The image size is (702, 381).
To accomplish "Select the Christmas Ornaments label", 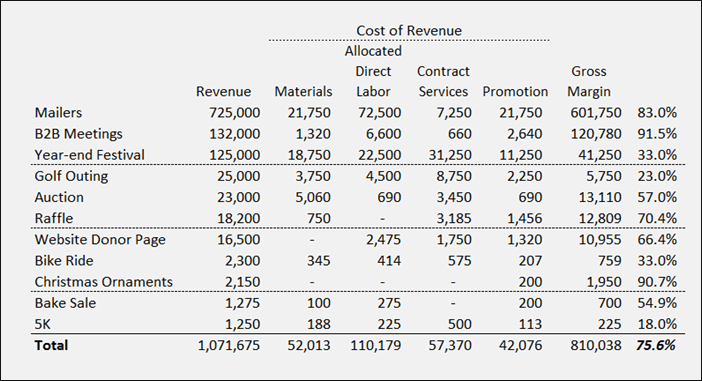I will (103, 282).
